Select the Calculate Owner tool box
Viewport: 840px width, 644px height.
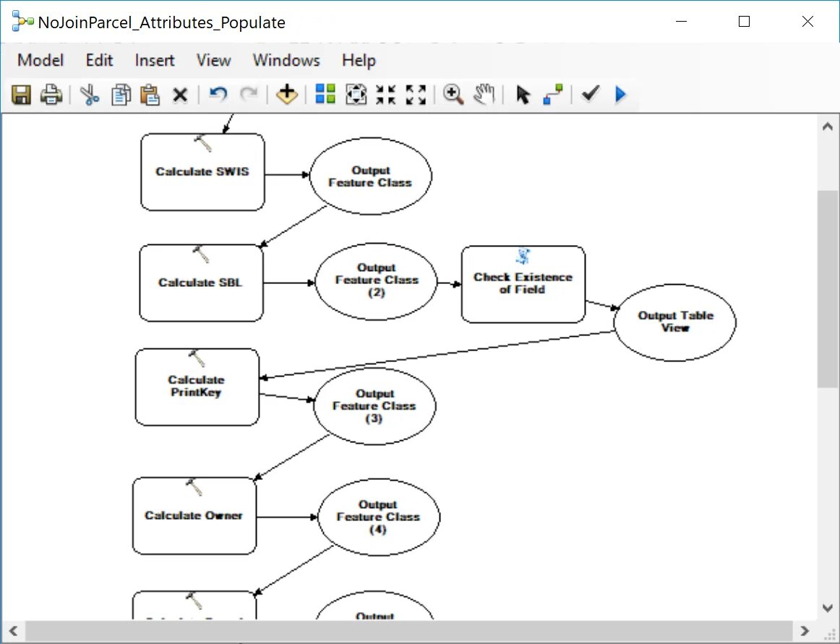[x=194, y=515]
